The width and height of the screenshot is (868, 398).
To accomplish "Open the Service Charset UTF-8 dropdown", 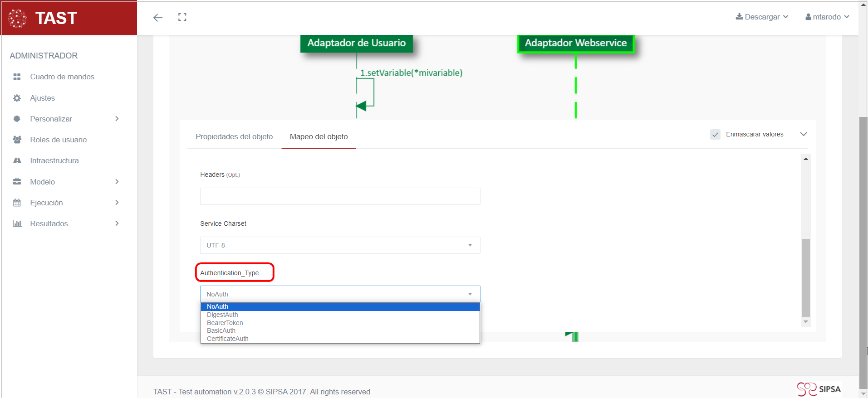I will click(340, 245).
